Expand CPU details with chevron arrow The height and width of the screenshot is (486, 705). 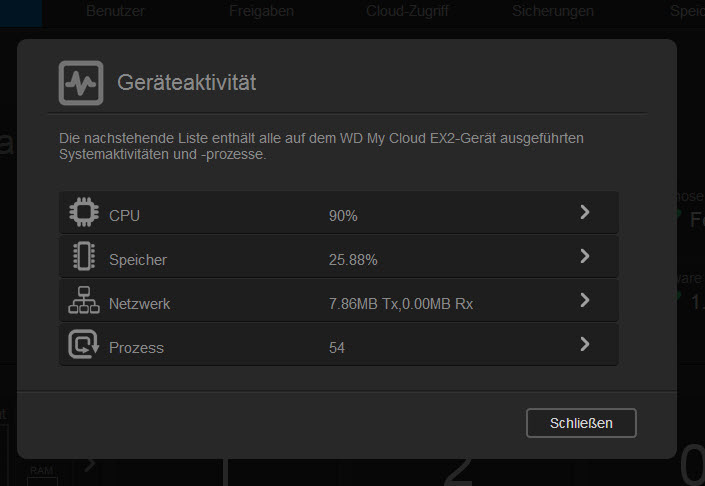click(x=585, y=212)
